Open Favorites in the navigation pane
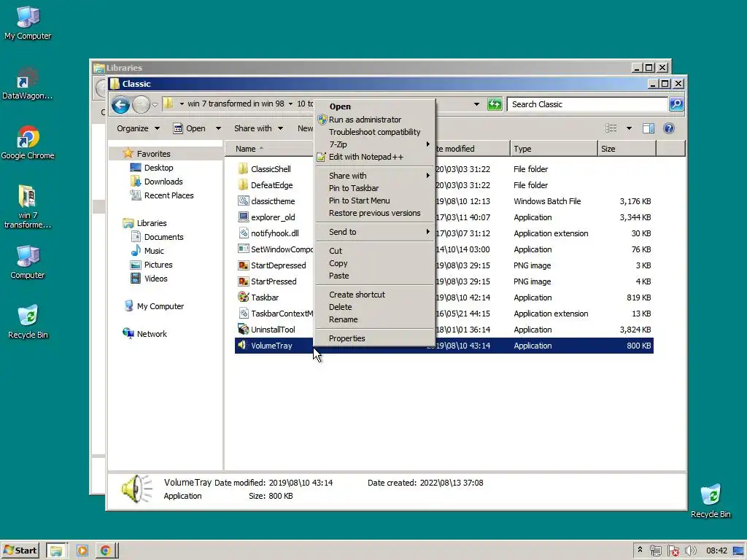The image size is (747, 560). [x=153, y=154]
